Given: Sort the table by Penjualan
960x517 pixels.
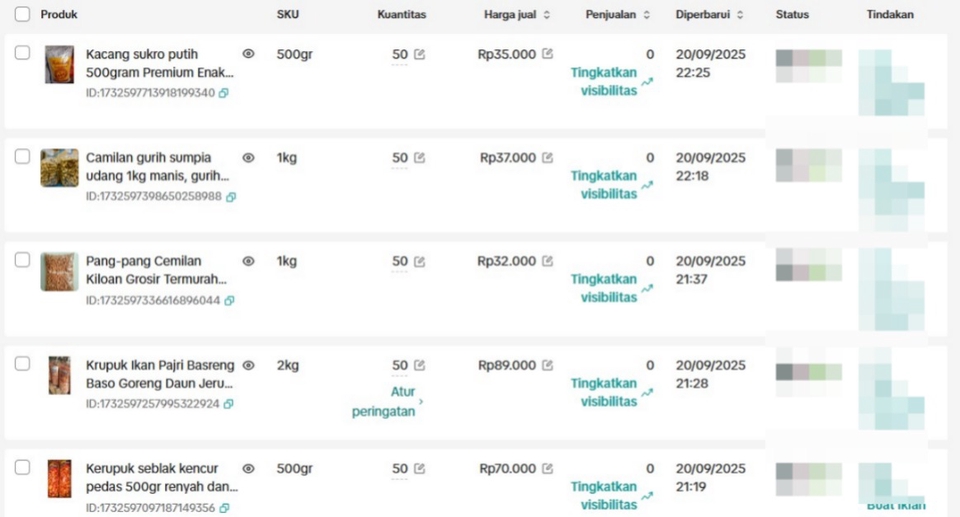Looking at the screenshot, I should click(646, 15).
